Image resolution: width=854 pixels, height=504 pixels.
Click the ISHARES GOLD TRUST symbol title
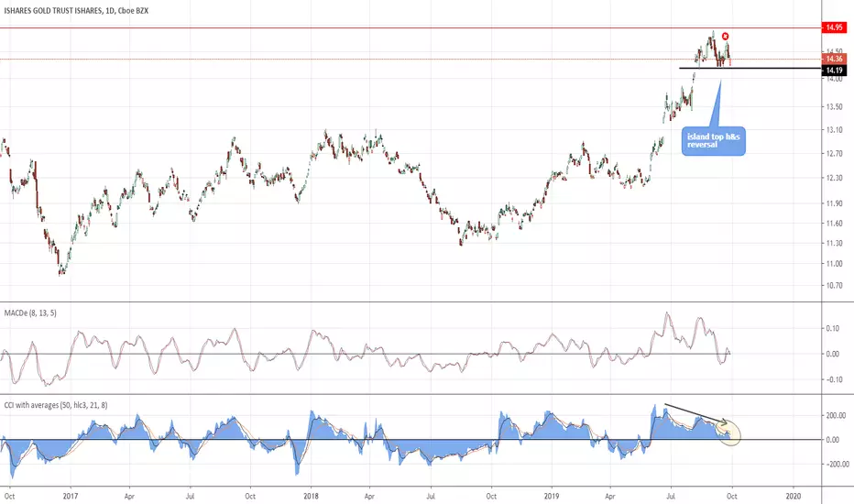pyautogui.click(x=76, y=10)
